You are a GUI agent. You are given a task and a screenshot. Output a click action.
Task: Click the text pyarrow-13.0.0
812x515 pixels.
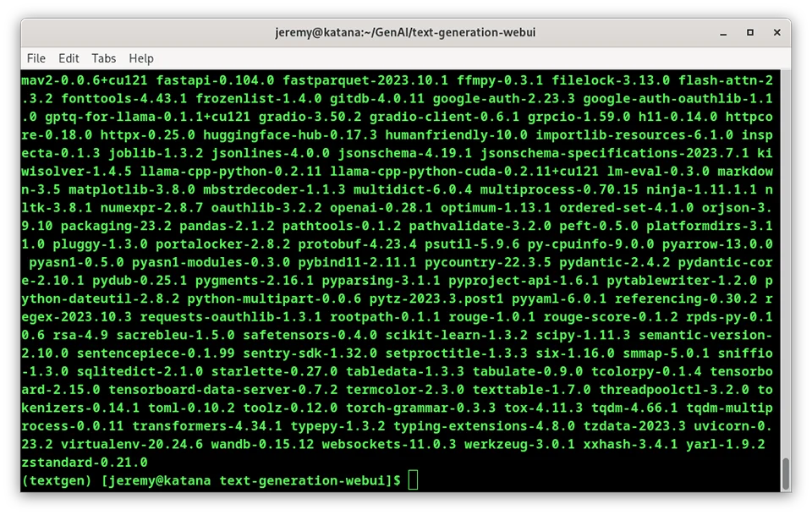(x=718, y=244)
